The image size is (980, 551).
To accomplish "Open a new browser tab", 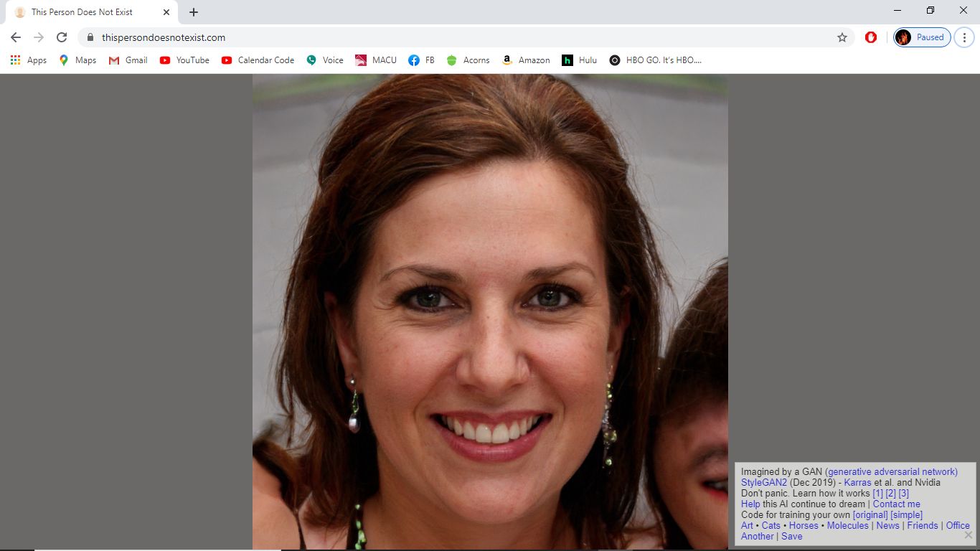I will (x=193, y=11).
